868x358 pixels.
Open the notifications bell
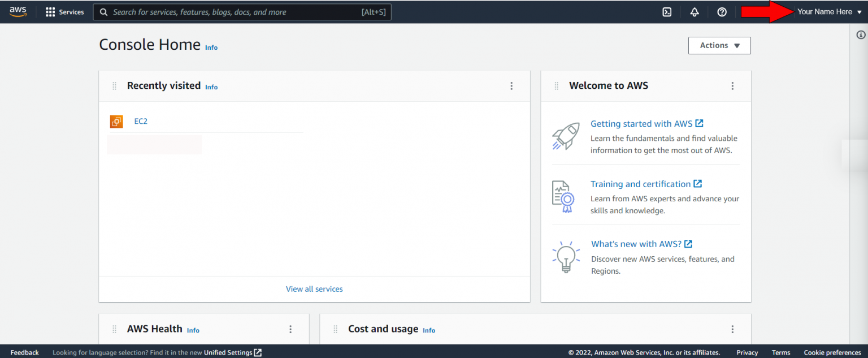coord(694,11)
